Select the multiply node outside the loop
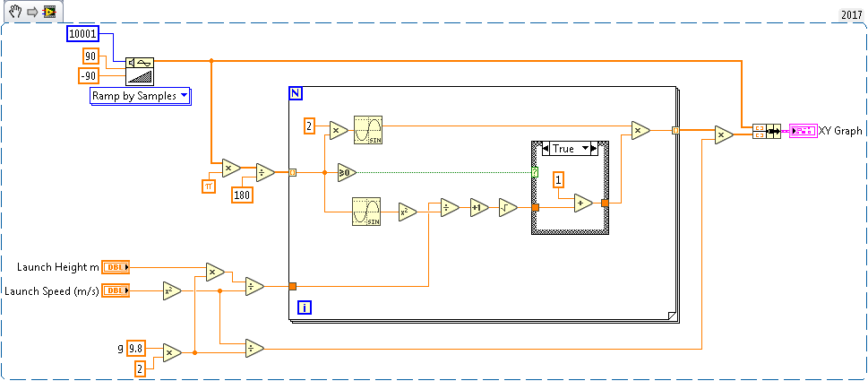This screenshot has width=868, height=381. [x=724, y=134]
